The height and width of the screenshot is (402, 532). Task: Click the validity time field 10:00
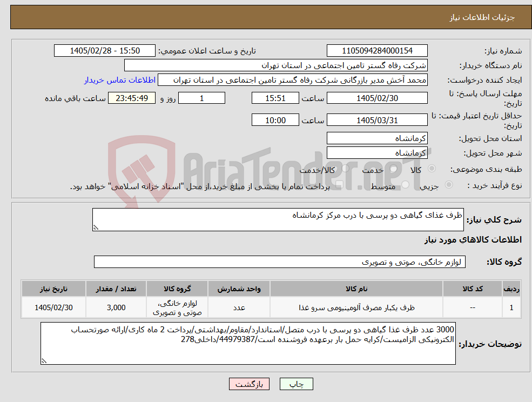(x=275, y=120)
